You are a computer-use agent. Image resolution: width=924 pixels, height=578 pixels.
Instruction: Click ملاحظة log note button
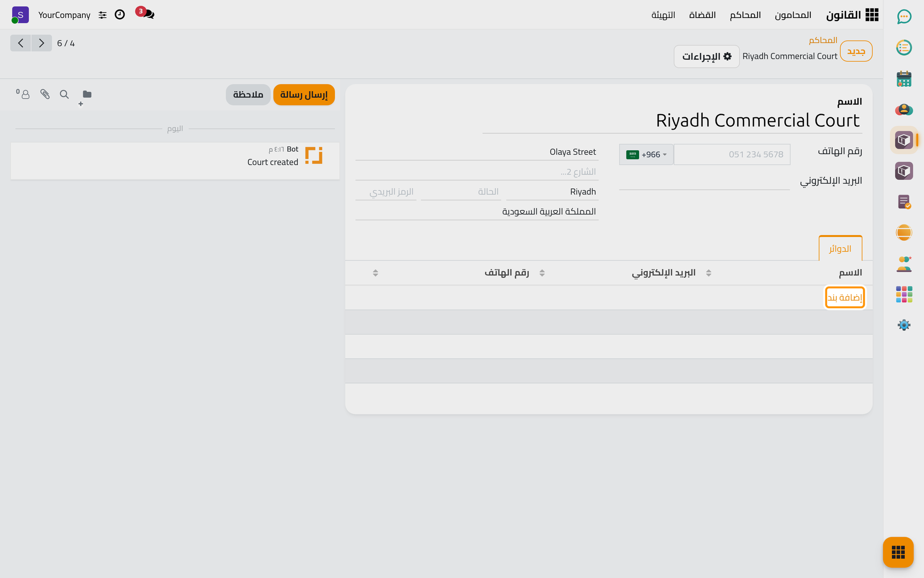click(248, 94)
